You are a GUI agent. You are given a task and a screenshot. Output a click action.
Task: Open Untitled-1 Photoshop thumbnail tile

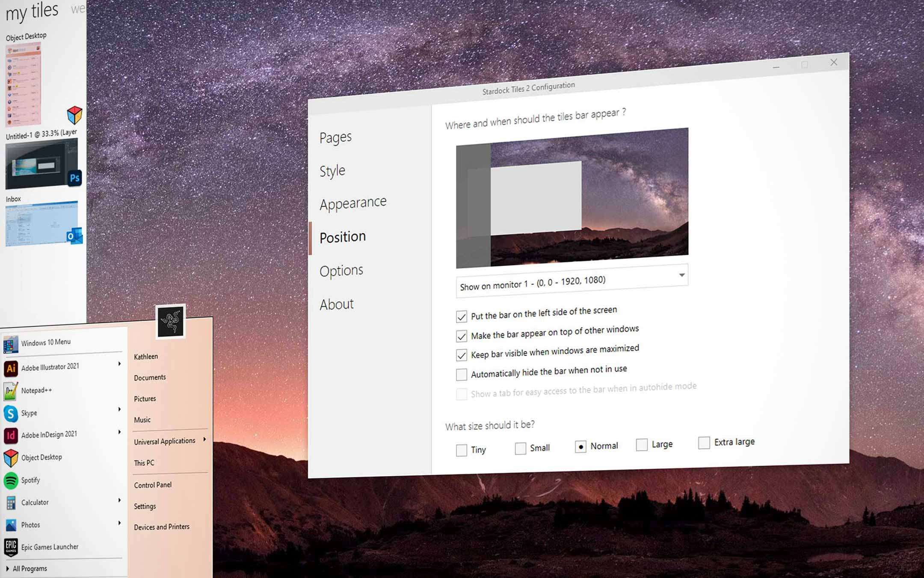[41, 164]
